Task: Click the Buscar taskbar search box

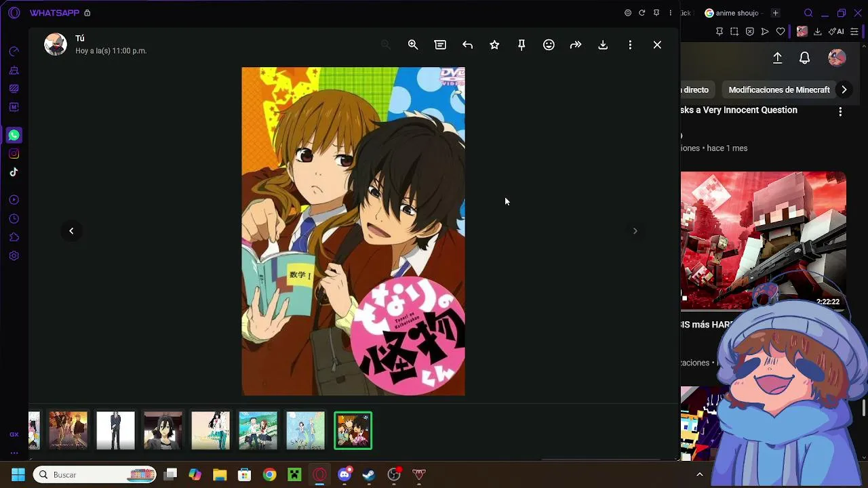Action: coord(95,474)
